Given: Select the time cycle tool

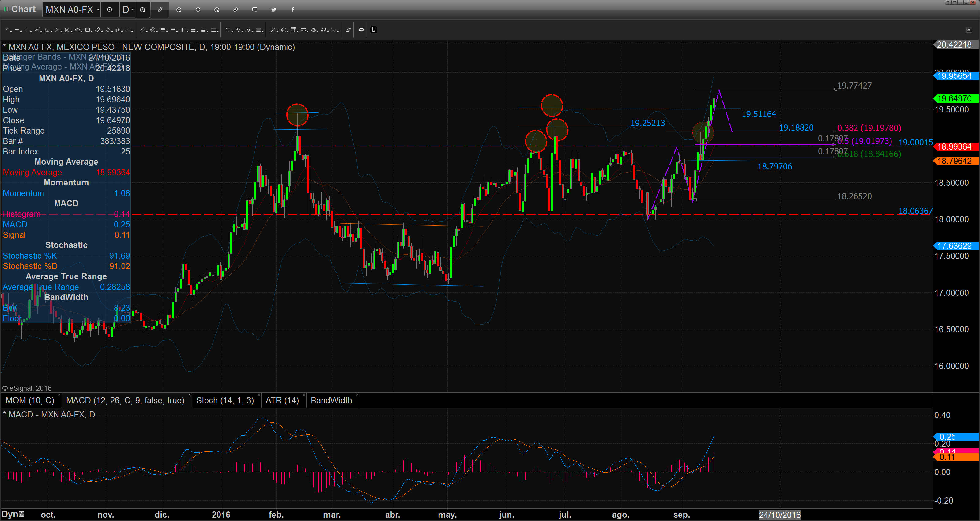Looking at the screenshot, I should click(x=128, y=30).
